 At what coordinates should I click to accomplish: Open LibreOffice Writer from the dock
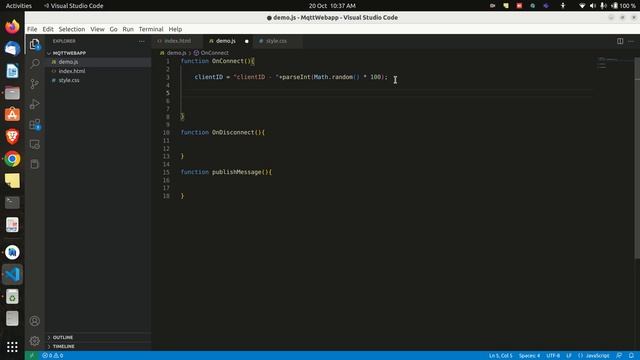coord(12,71)
